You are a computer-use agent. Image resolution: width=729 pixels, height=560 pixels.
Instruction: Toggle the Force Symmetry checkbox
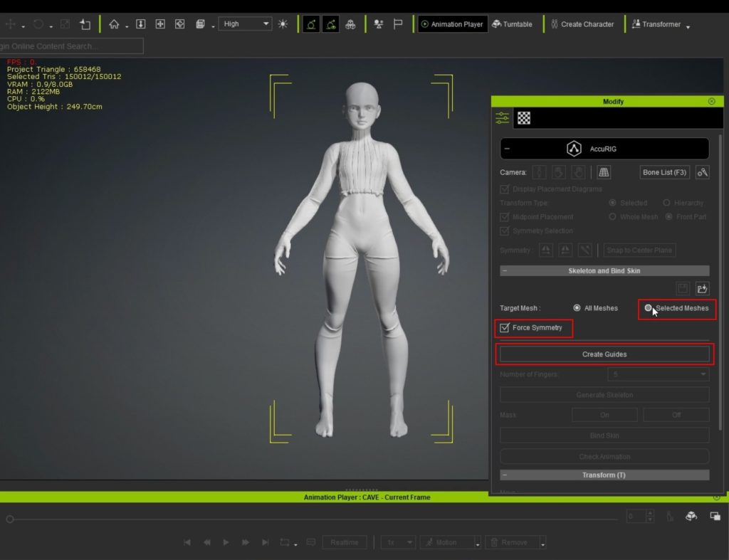pyautogui.click(x=505, y=328)
